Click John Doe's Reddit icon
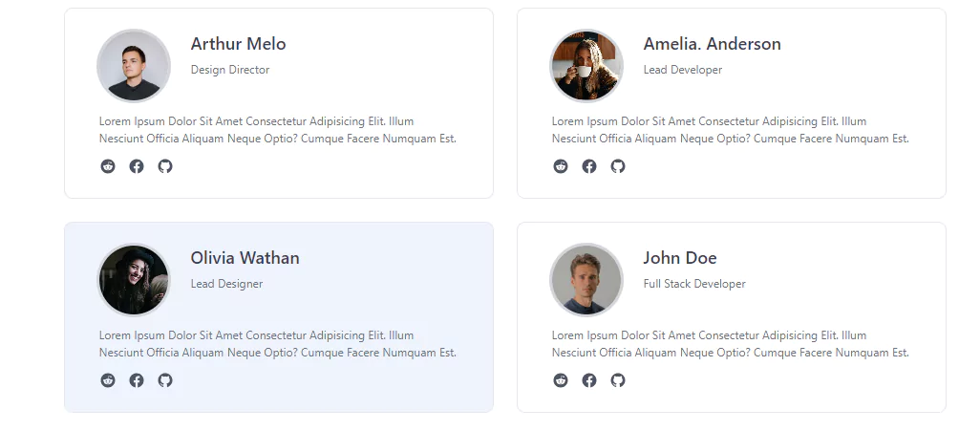 (561, 380)
